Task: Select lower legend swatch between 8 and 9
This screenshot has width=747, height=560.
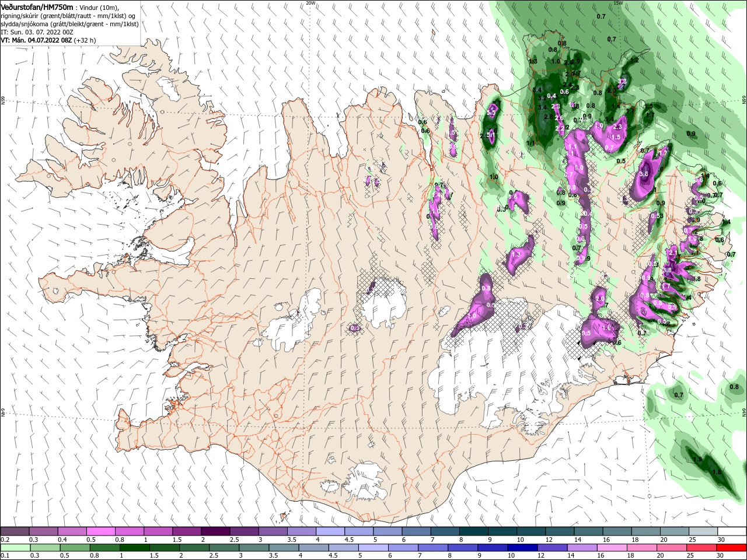Action: pyautogui.click(x=462, y=548)
